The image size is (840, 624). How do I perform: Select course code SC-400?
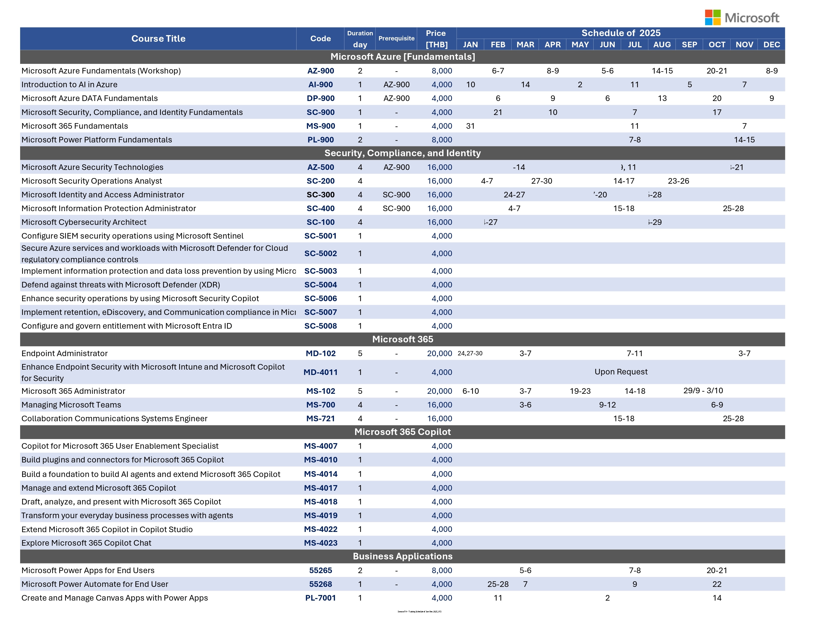(320, 209)
